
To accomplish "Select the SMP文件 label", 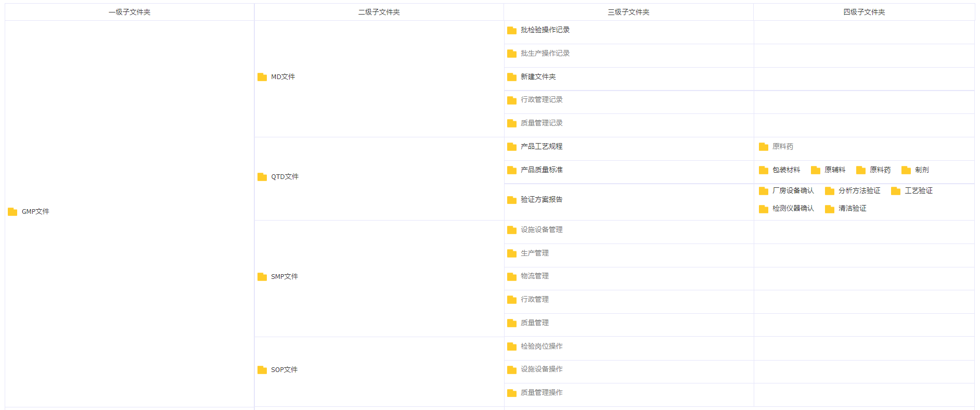I will [x=285, y=276].
